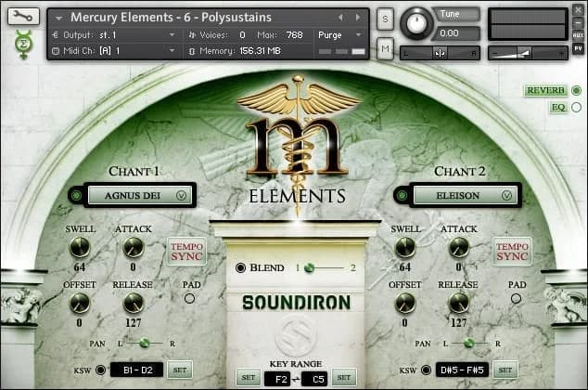588x390 pixels.
Task: Click the B1 - D2 keyswitch range field
Action: (x=137, y=370)
